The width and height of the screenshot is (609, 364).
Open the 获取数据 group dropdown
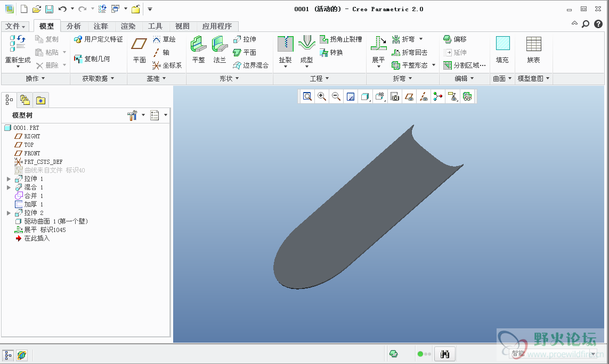[98, 78]
